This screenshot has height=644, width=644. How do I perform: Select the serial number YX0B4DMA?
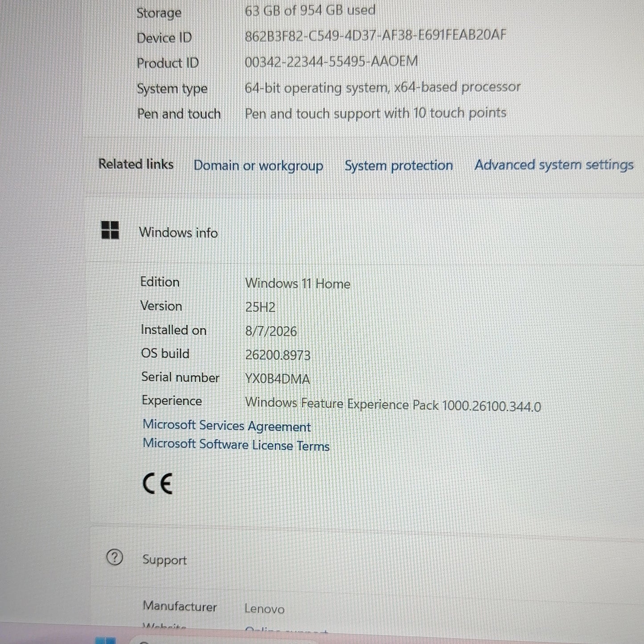pos(277,379)
